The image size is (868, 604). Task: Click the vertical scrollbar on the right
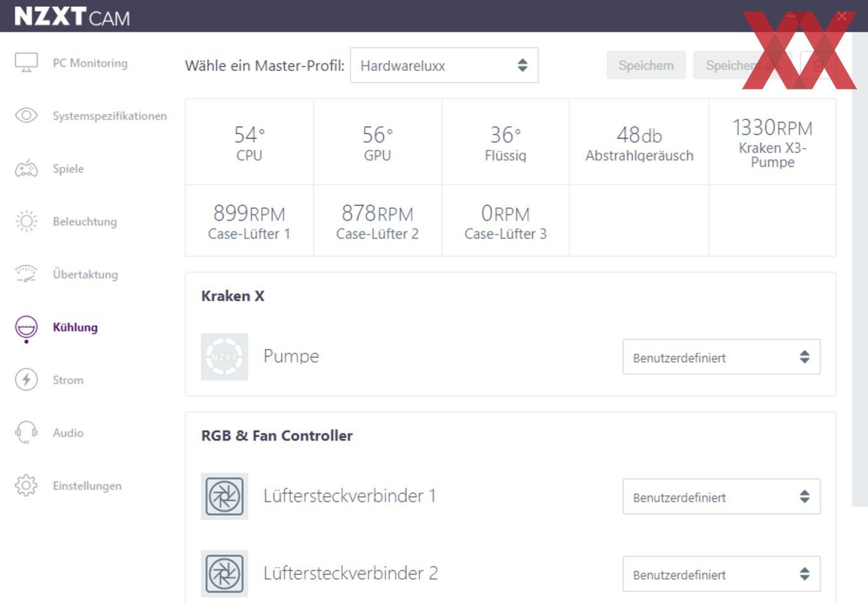[860, 268]
